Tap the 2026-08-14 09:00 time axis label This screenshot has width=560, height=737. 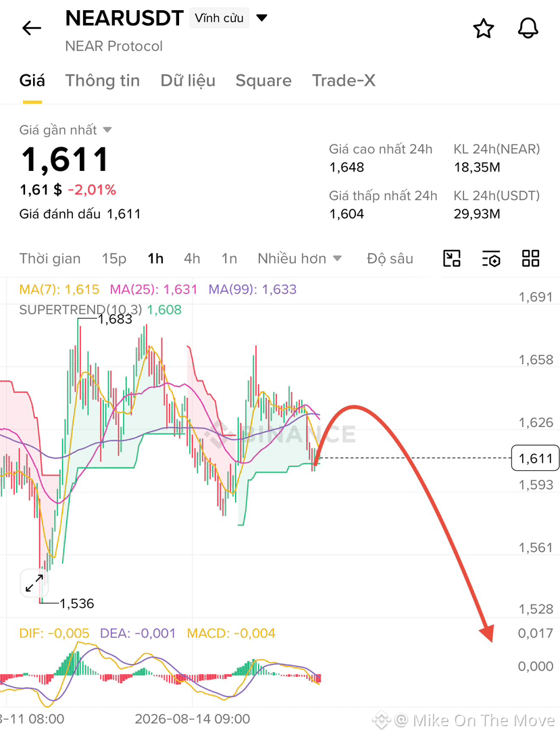193,719
